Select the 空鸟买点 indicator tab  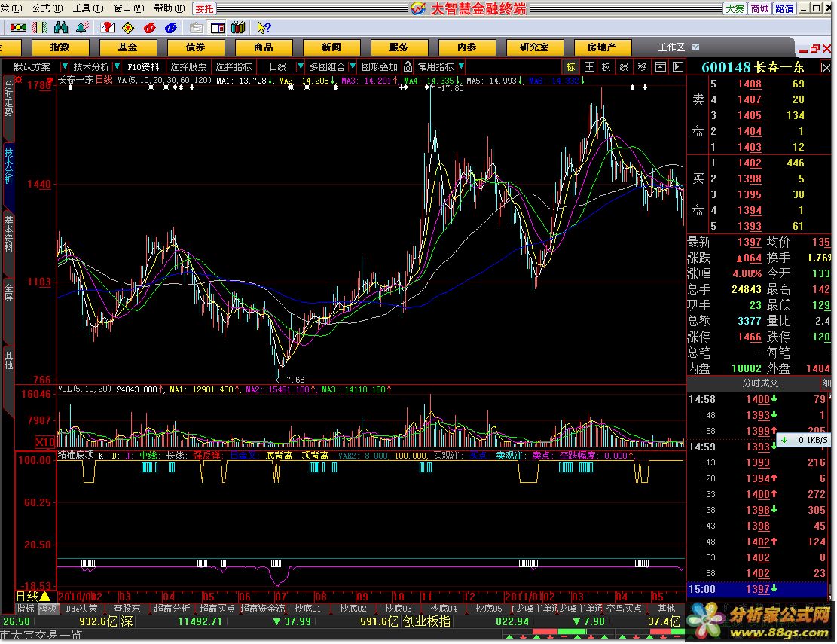tap(624, 609)
